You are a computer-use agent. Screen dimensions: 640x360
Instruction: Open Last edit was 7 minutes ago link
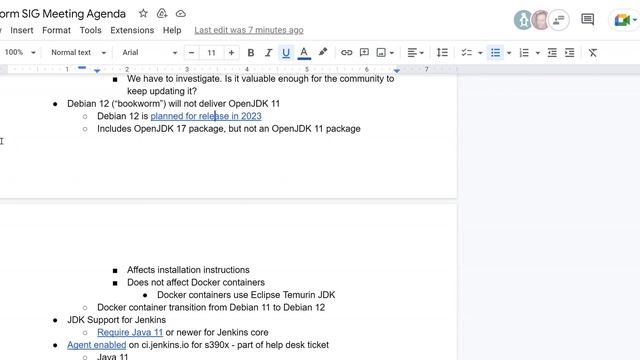click(249, 30)
